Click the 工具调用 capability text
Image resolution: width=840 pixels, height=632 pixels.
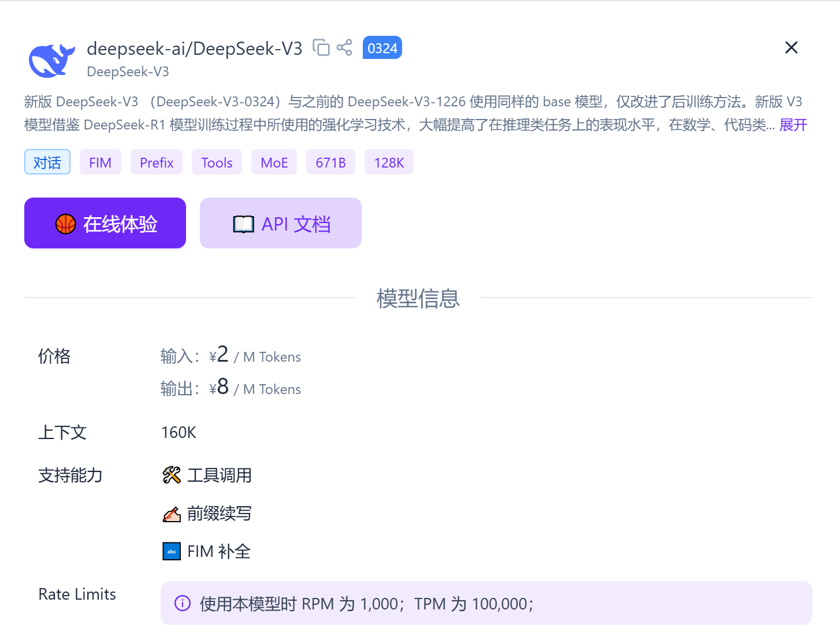[220, 475]
